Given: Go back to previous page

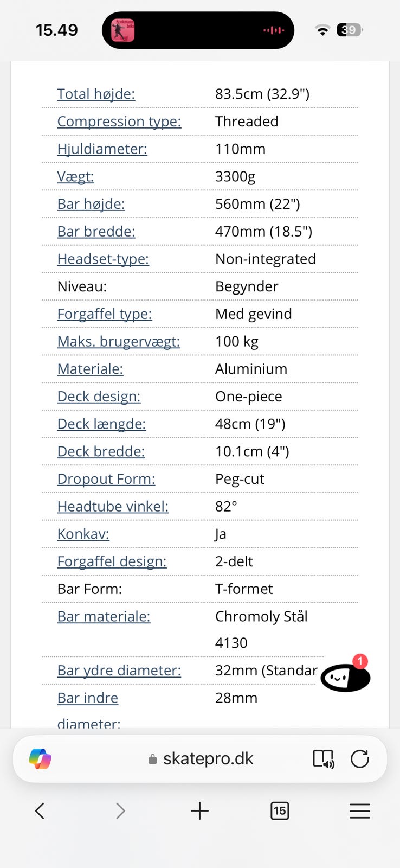Looking at the screenshot, I should click(40, 811).
